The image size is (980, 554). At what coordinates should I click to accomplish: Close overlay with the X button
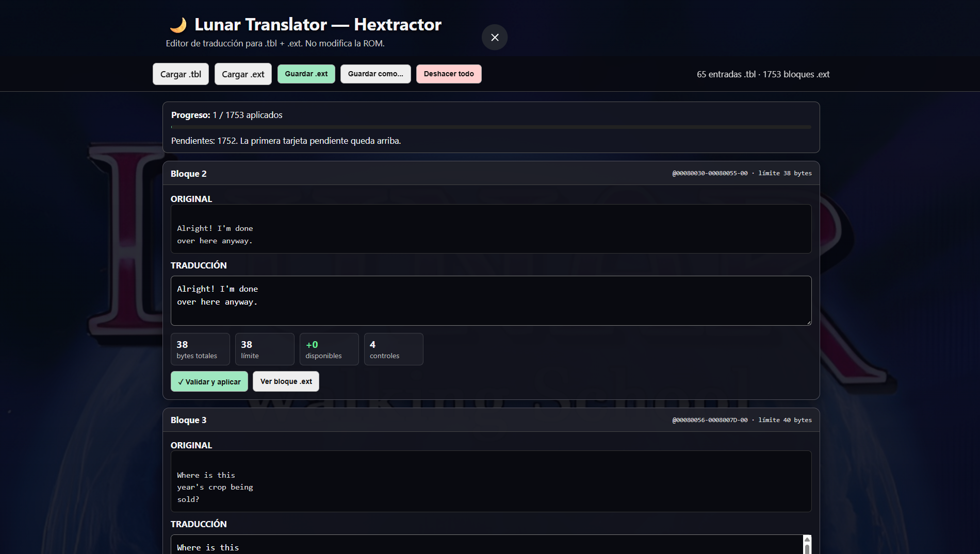click(x=495, y=37)
